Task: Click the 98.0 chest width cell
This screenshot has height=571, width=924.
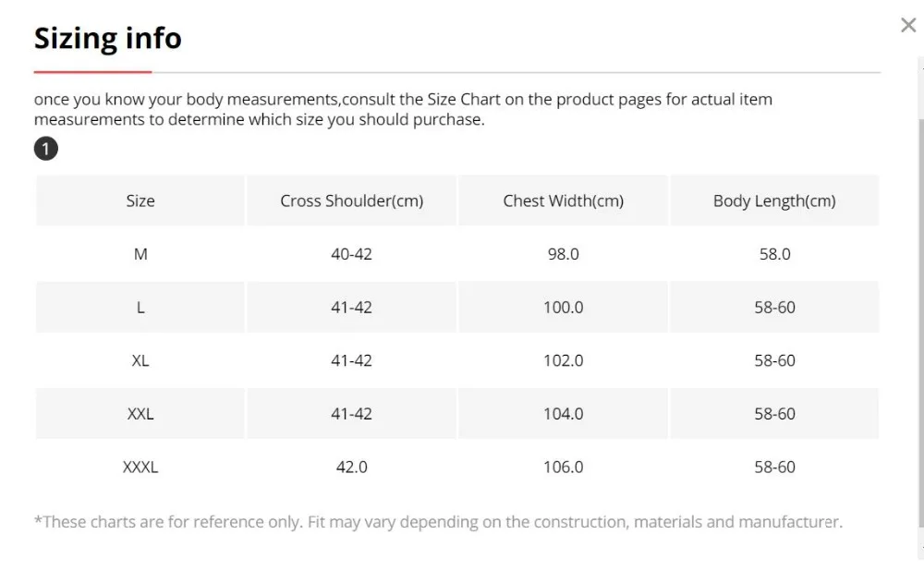Action: pyautogui.click(x=564, y=254)
